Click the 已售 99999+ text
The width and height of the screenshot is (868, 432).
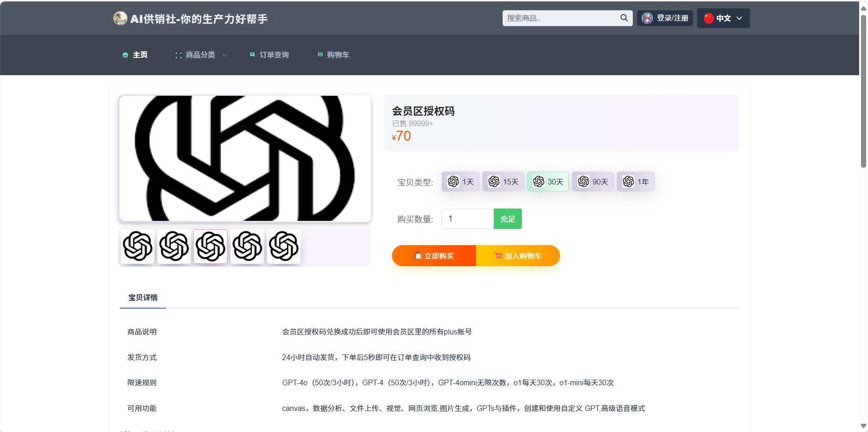click(413, 124)
